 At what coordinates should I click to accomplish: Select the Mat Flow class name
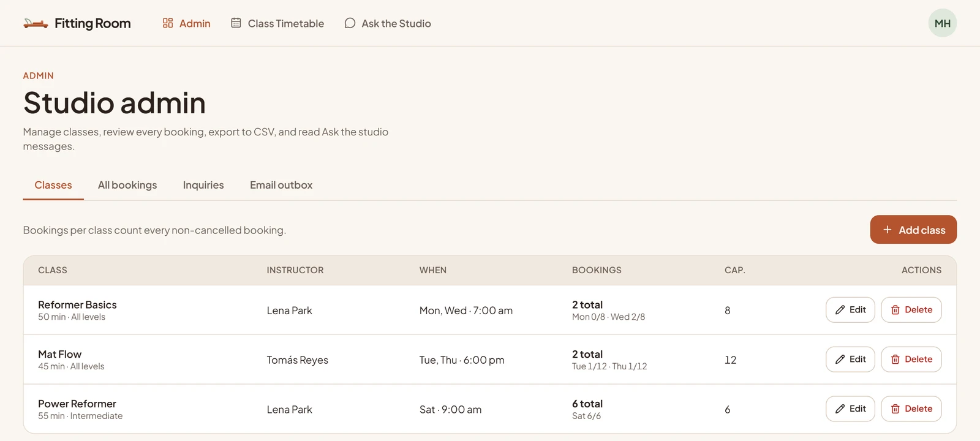pos(59,354)
